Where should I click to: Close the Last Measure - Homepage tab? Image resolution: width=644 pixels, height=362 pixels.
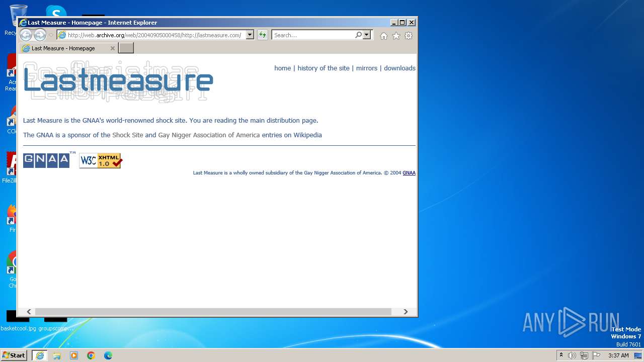(x=113, y=48)
